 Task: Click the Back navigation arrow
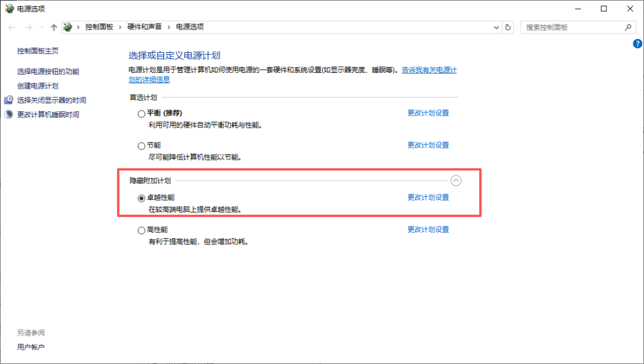[12, 28]
